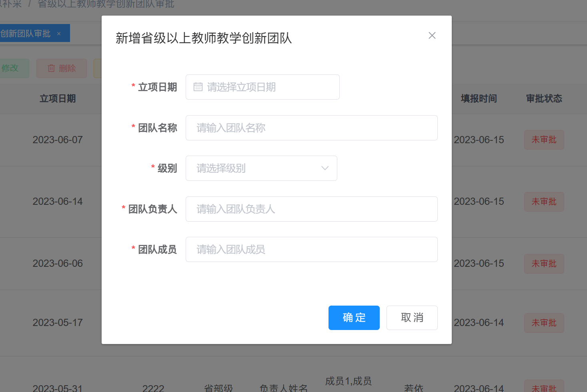Click the 负责人姓名 cell
587x392 pixels.
coord(283,388)
